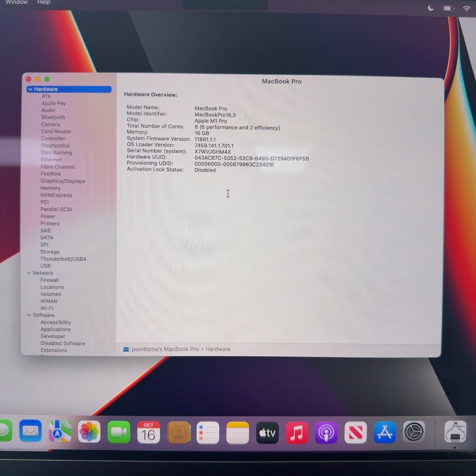Click pointloma's MacBook Pro in path bar
The width and height of the screenshot is (476, 476).
[x=165, y=349]
